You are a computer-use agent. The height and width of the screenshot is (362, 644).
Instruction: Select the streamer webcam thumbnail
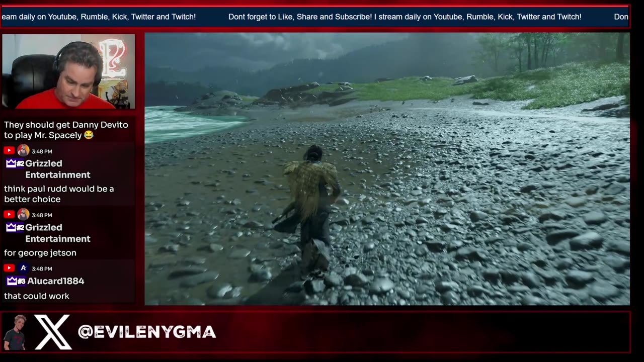[x=68, y=71]
